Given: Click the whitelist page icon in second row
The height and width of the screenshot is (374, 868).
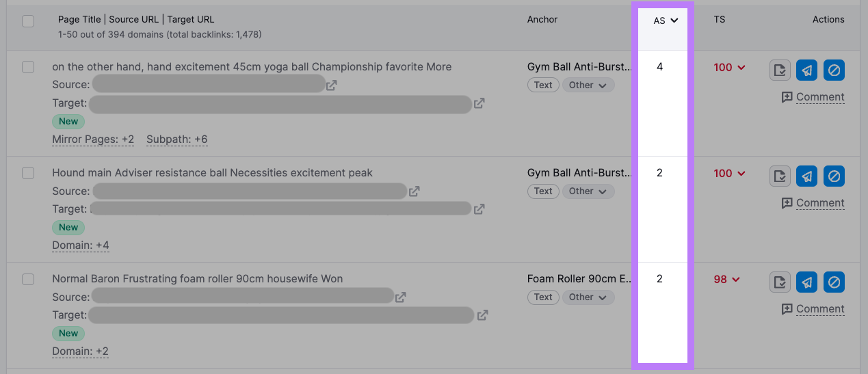Looking at the screenshot, I should [x=780, y=176].
